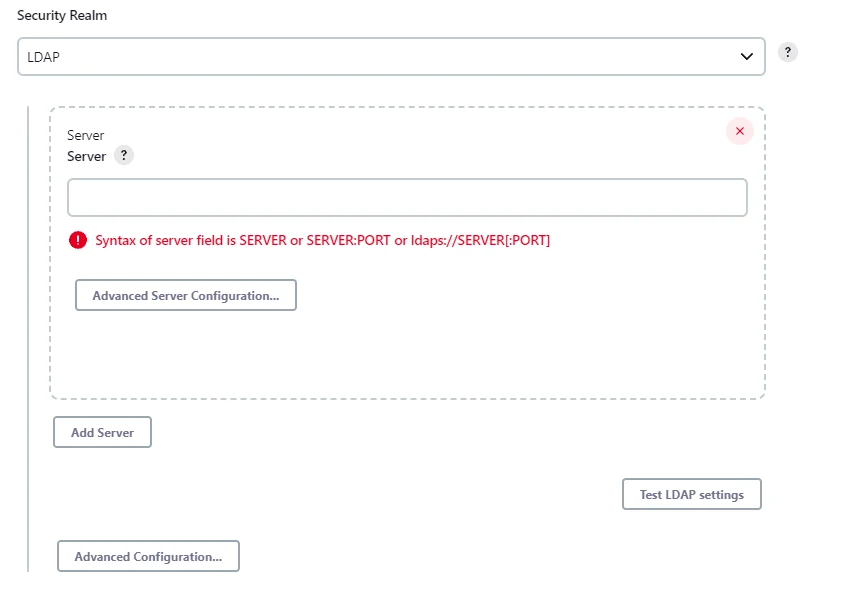The height and width of the screenshot is (591, 867).
Task: Click the error indicator beside the syntax message
Action: (78, 240)
